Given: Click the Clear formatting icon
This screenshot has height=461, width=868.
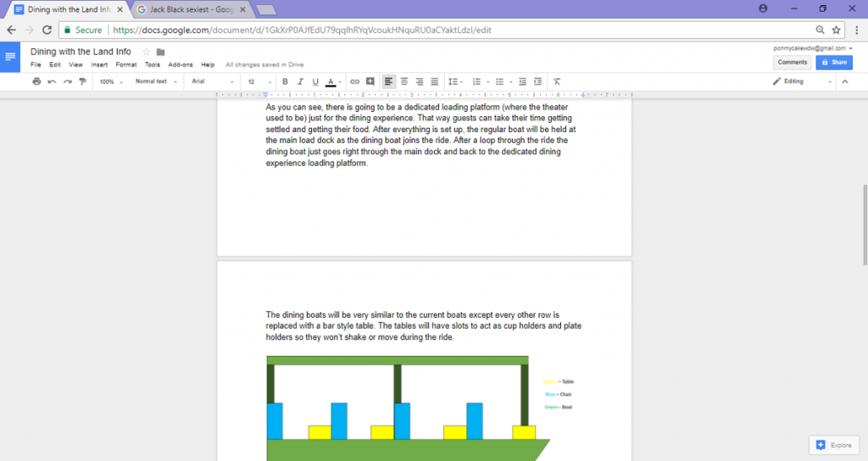Looking at the screenshot, I should point(557,81).
